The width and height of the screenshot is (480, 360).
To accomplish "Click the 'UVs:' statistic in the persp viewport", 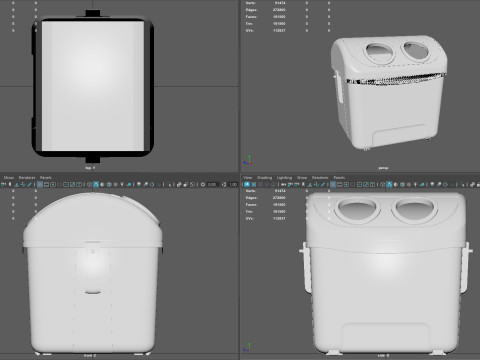I will tap(250, 31).
